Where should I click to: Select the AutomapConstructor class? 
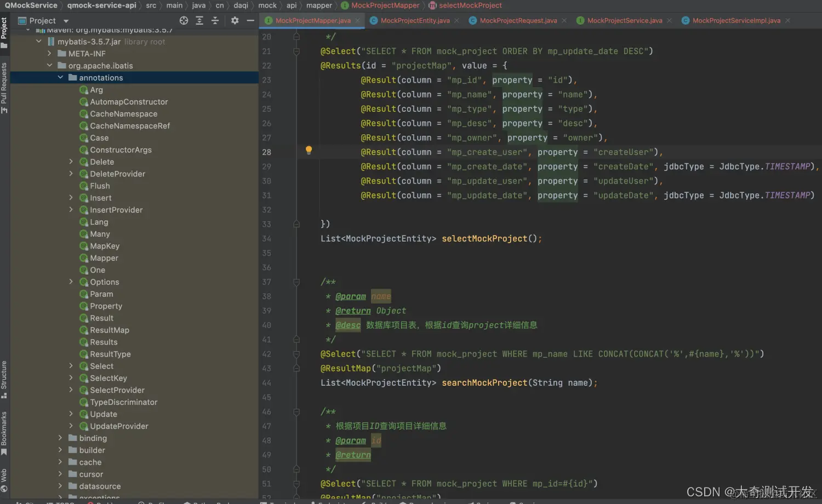coord(128,102)
